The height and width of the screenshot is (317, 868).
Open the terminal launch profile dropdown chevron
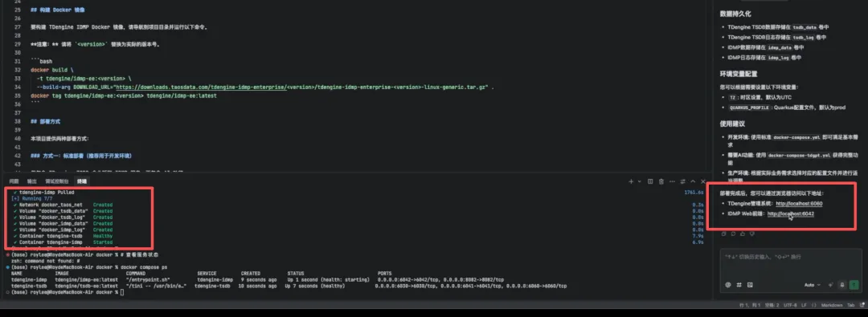click(x=640, y=181)
